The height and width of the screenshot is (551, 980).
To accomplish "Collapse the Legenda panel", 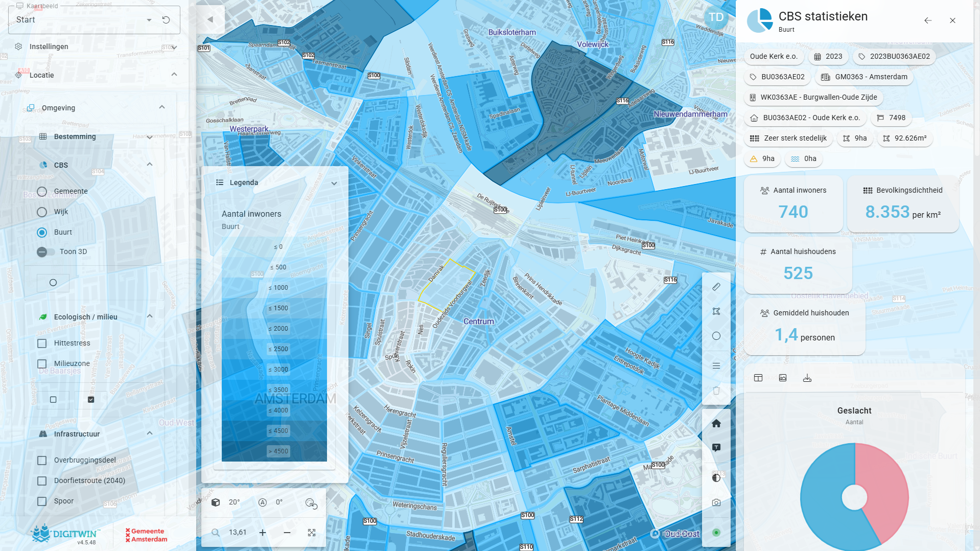I will coord(334,183).
